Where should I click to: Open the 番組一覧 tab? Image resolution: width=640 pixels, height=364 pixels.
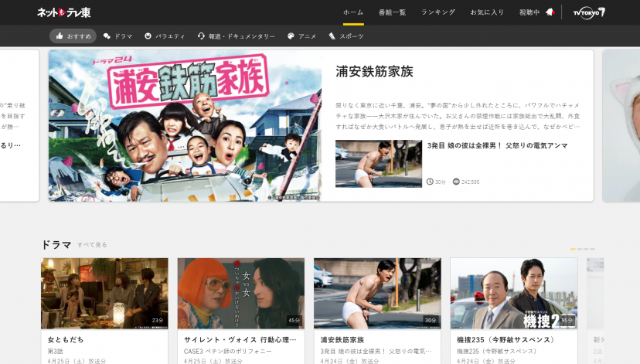(392, 12)
